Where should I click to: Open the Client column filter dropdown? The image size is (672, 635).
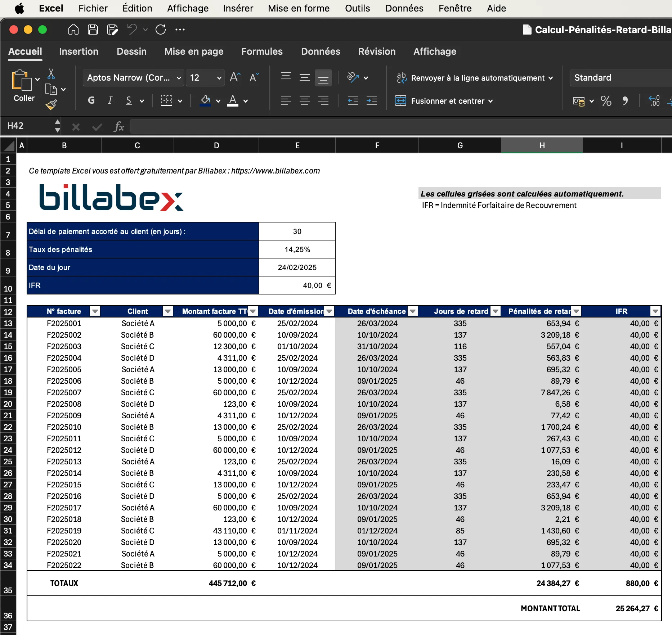(x=167, y=311)
